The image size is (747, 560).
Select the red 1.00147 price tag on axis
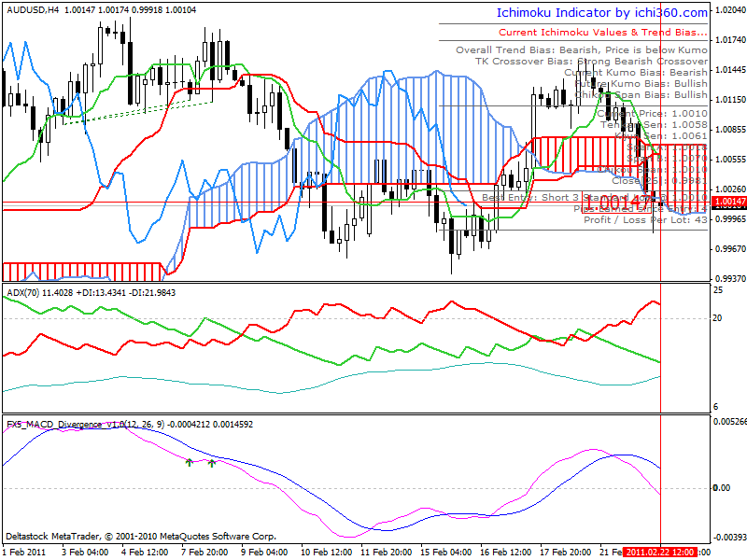[729, 202]
